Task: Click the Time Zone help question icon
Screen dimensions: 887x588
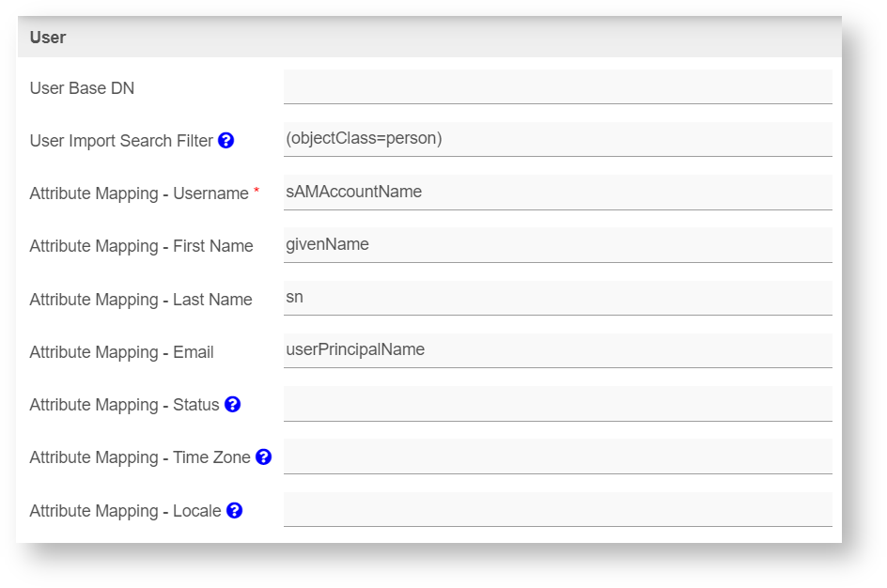Action: coord(263,457)
